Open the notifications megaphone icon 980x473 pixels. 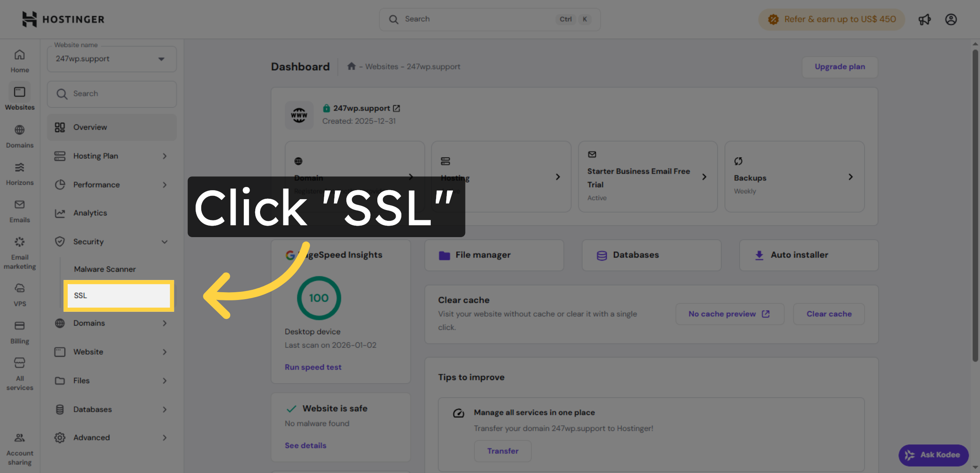pyautogui.click(x=924, y=19)
